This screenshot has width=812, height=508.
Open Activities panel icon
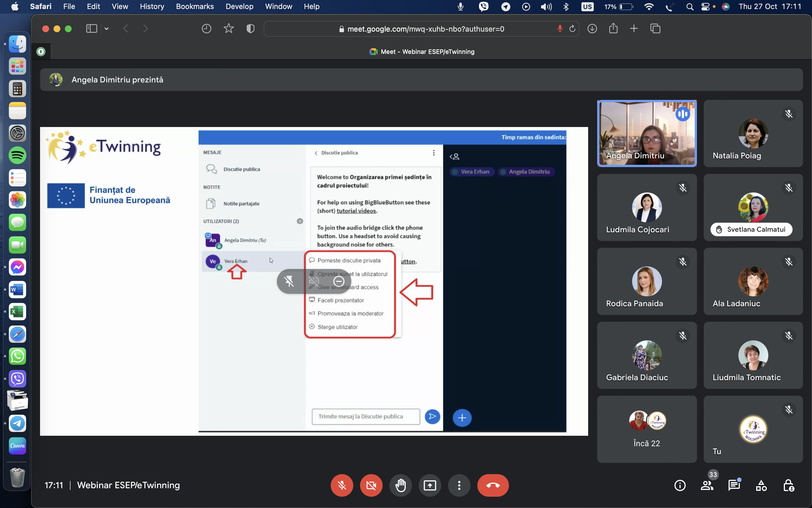(761, 485)
